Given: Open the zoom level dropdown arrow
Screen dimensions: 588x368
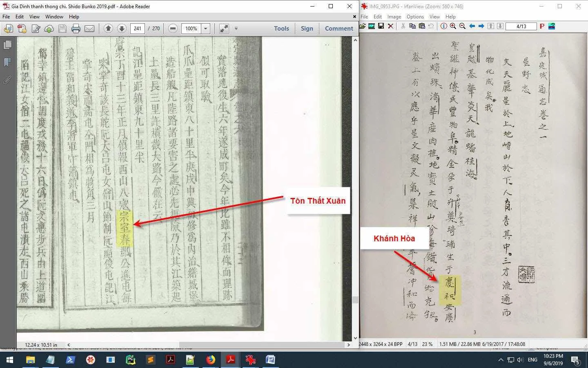Looking at the screenshot, I should tap(206, 28).
